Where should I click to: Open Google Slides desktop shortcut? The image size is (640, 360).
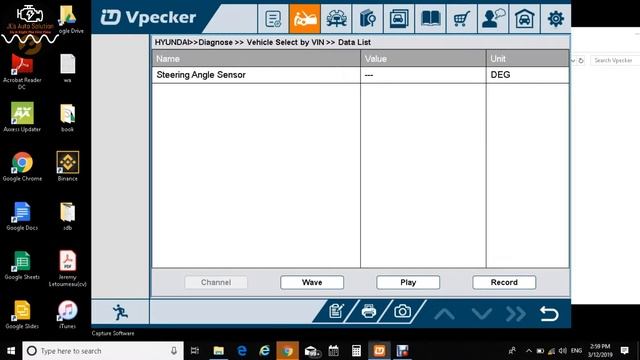pos(22,314)
